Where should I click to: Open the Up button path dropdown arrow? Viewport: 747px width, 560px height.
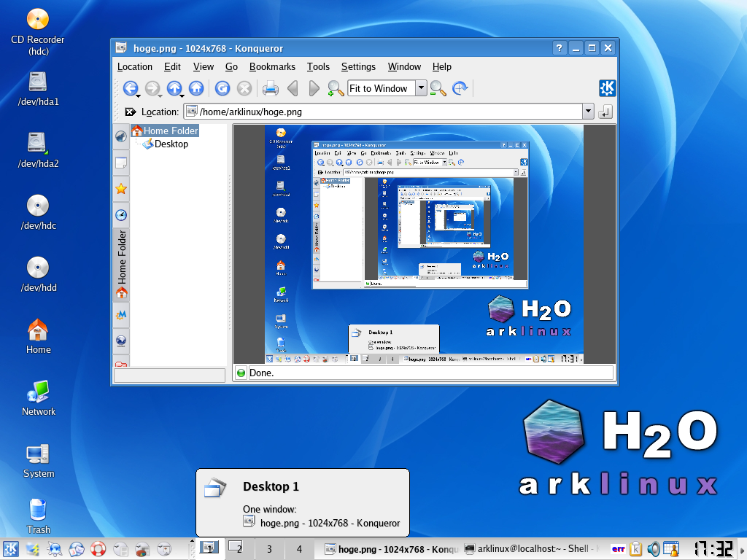click(x=182, y=96)
